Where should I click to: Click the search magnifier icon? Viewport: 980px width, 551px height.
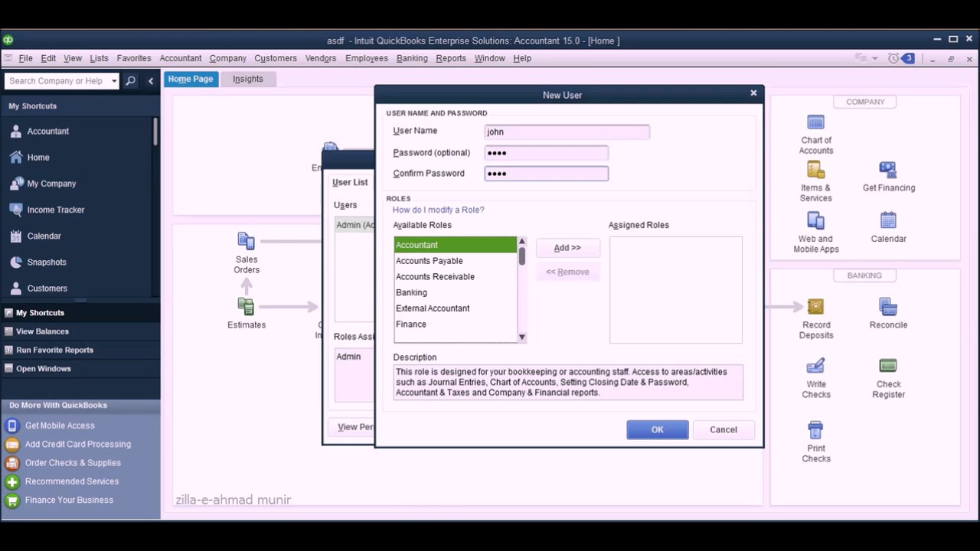tap(131, 80)
